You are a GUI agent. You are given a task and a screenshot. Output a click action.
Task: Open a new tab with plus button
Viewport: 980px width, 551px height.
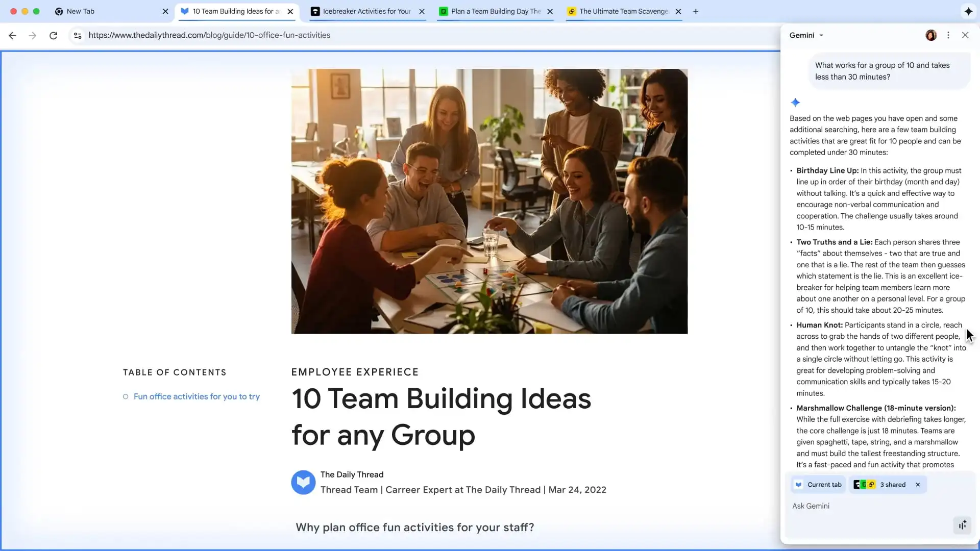point(696,11)
